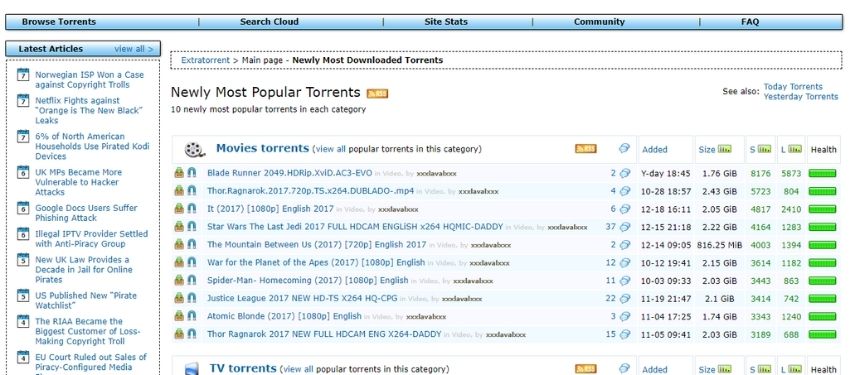Click the Latest Articles panel header

pyautogui.click(x=83, y=49)
